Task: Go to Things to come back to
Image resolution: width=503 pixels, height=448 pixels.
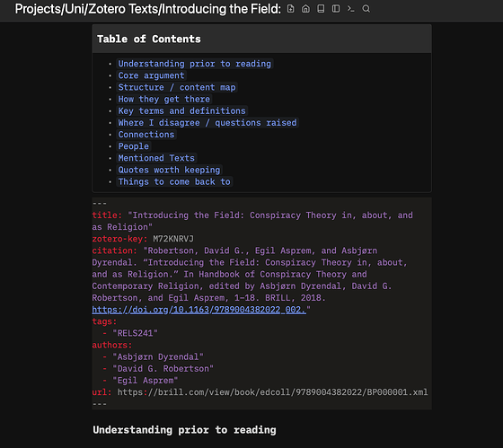Action: [x=174, y=182]
